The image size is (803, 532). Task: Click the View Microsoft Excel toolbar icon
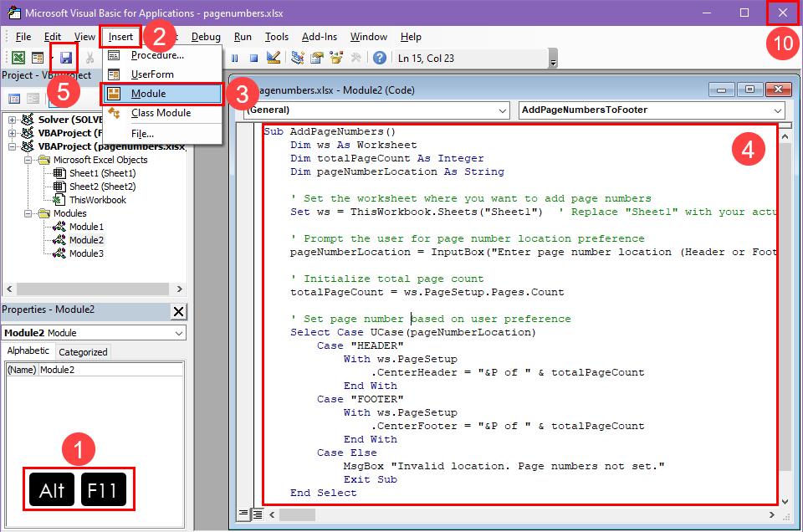point(18,58)
